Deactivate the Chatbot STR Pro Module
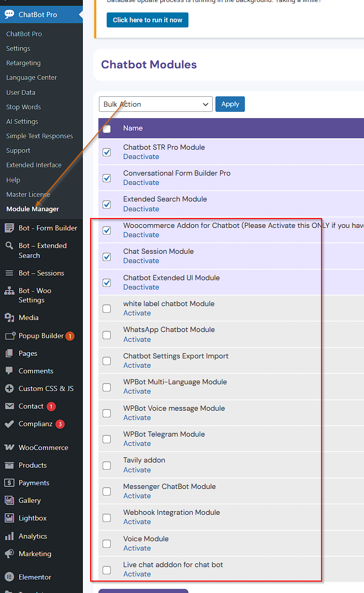This screenshot has height=593, width=364. pos(141,156)
